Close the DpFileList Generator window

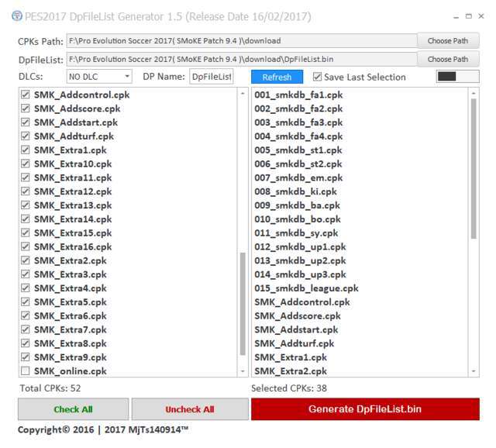coord(481,16)
